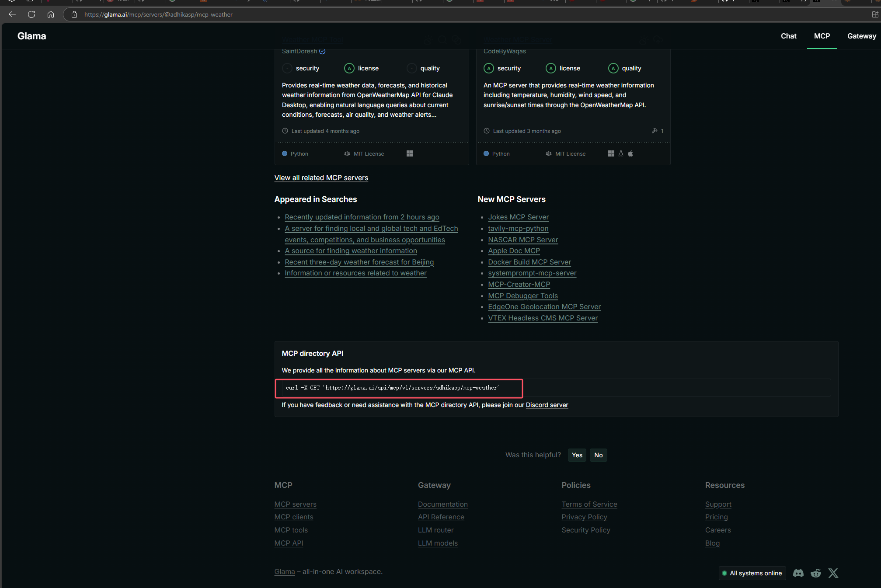Open X (Twitter) icon in the footer

pos(833,573)
